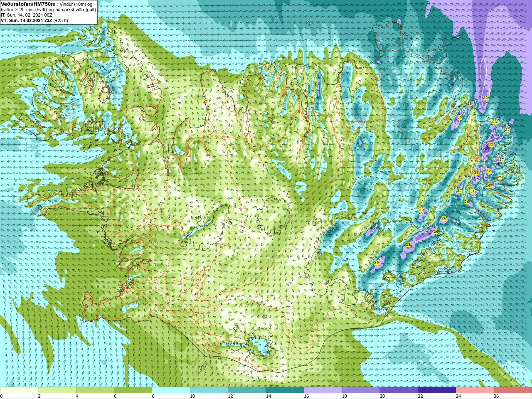Image resolution: width=532 pixels, height=399 pixels.
Task: Click the 16–18 m/s lavender legend swatch
Action: 323,390
